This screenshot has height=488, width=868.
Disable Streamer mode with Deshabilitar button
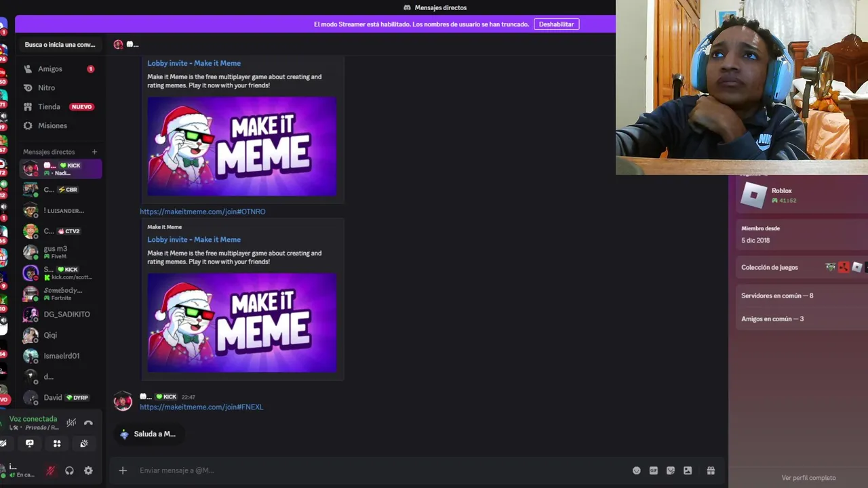556,24
